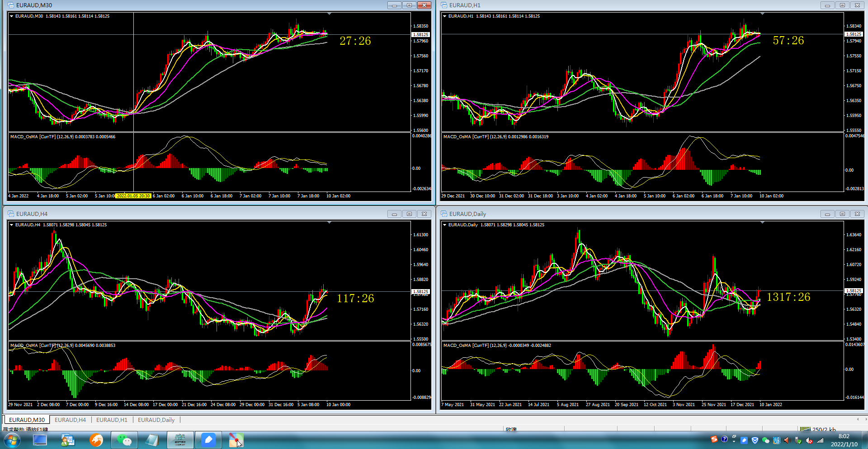Select the 117:26 timer label on H4 chart

coord(355,298)
